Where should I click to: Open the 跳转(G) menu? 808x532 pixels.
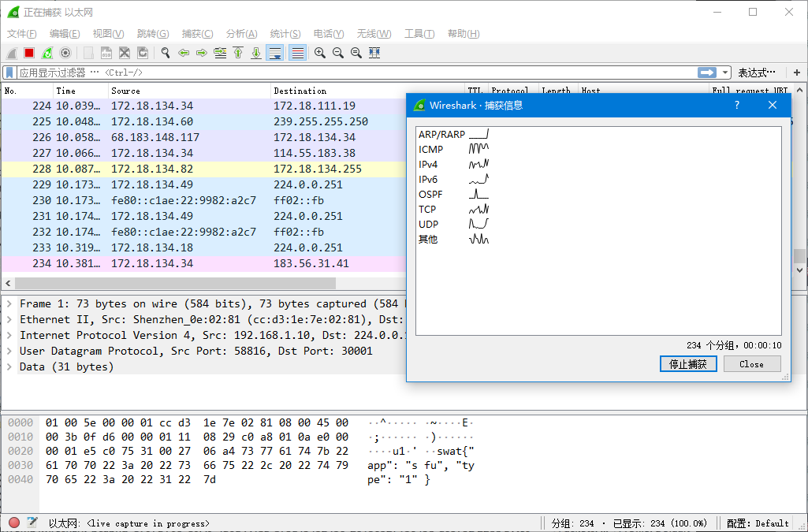(x=152, y=33)
